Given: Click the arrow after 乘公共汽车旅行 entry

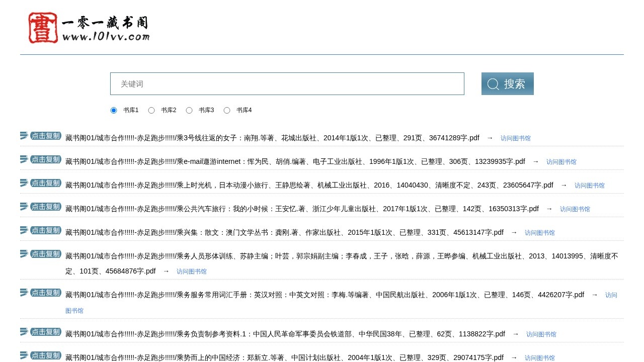Looking at the screenshot, I should 549,209.
